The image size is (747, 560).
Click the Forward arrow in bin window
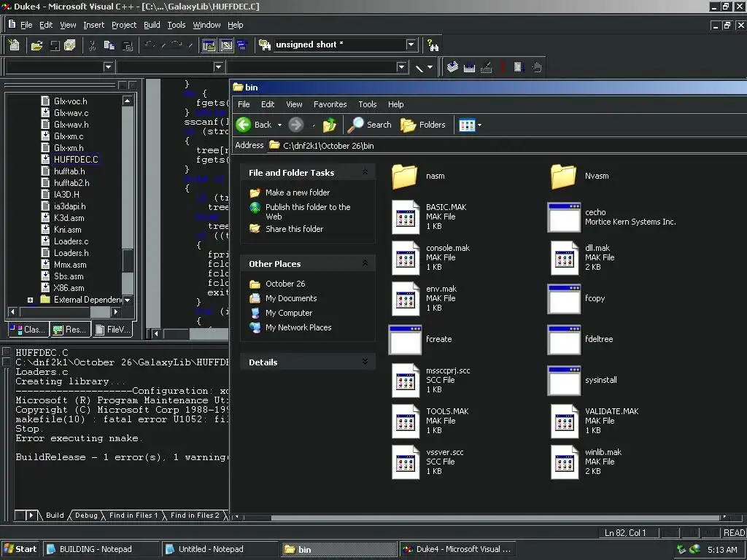(x=296, y=125)
